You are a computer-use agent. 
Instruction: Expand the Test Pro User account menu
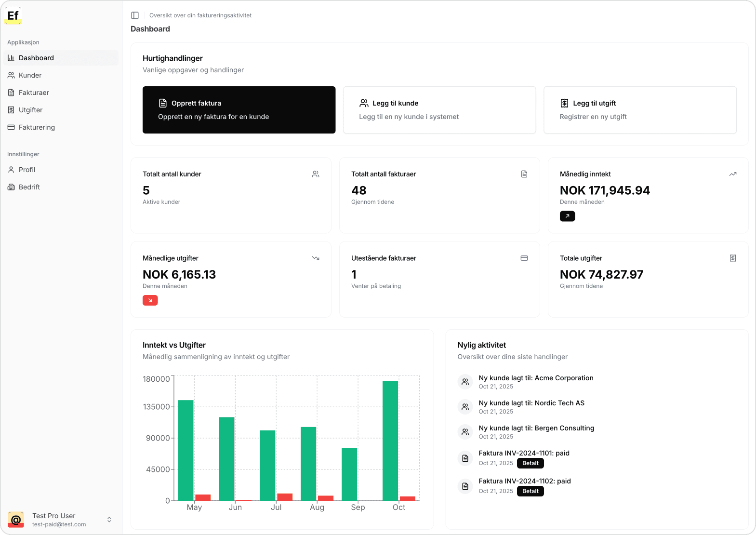point(109,520)
